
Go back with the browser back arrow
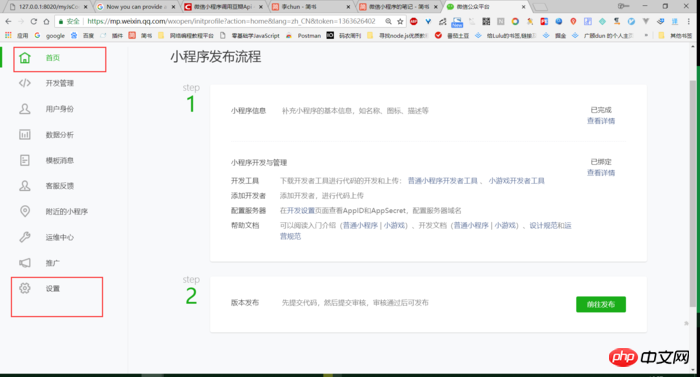[x=8, y=21]
